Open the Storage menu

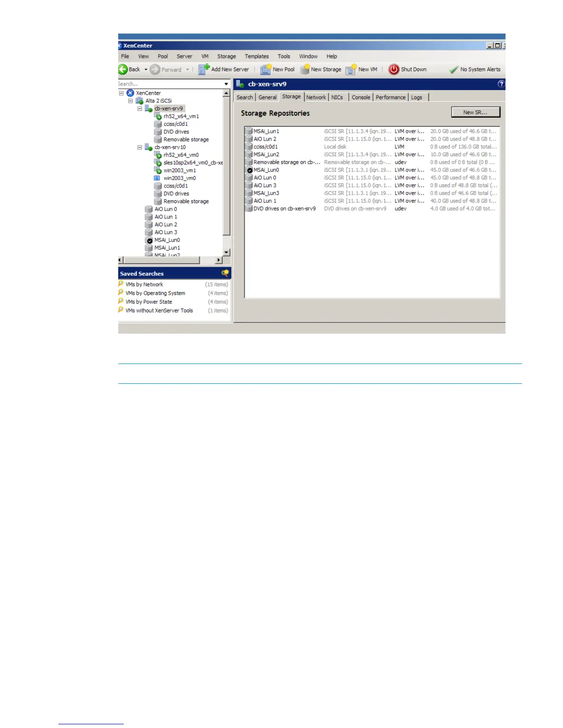[226, 56]
